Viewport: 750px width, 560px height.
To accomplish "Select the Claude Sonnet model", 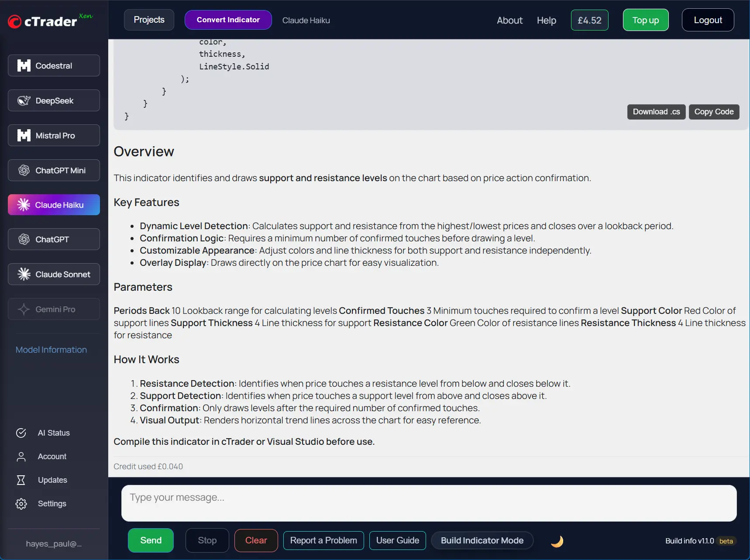I will click(x=54, y=274).
